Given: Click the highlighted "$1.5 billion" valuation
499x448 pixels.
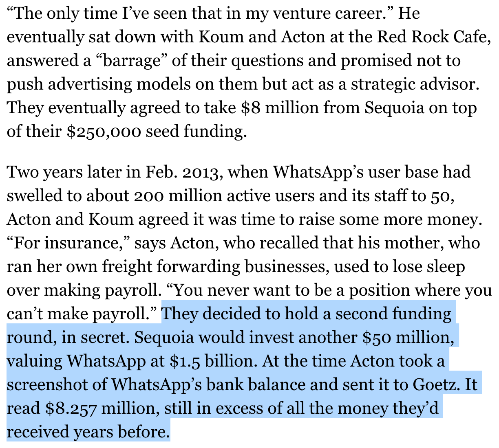Looking at the screenshot, I should [212, 361].
